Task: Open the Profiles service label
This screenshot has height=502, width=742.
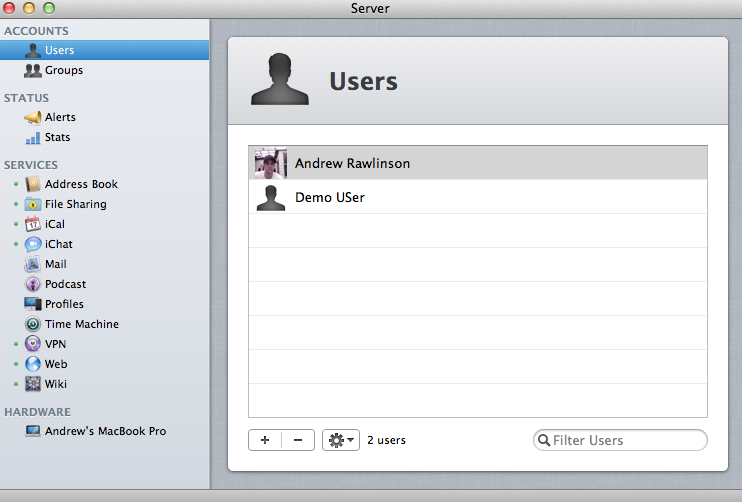Action: tap(64, 304)
